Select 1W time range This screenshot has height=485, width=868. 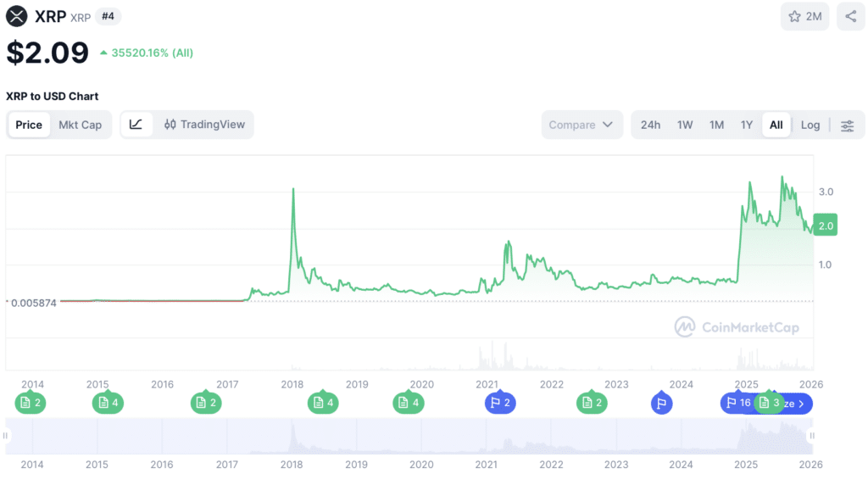point(685,125)
